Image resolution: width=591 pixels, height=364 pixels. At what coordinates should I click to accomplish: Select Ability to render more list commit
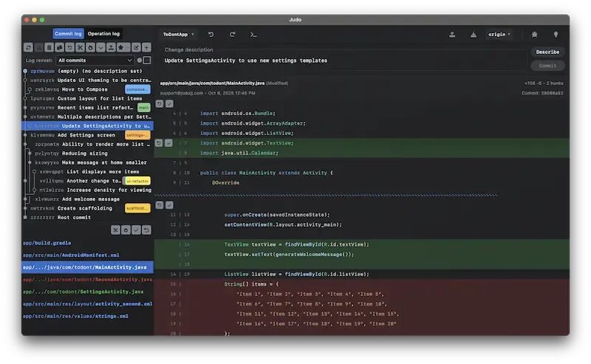coord(88,144)
